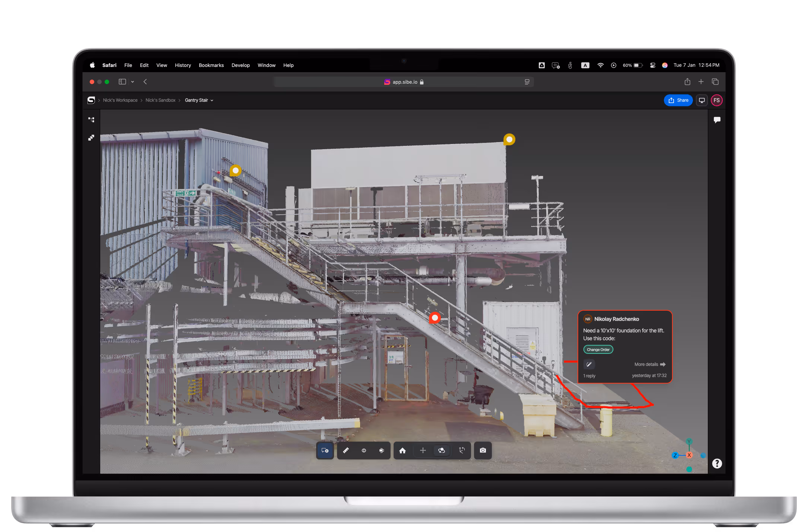Open the Safari reader page icon
The width and height of the screenshot is (808, 532).
527,82
